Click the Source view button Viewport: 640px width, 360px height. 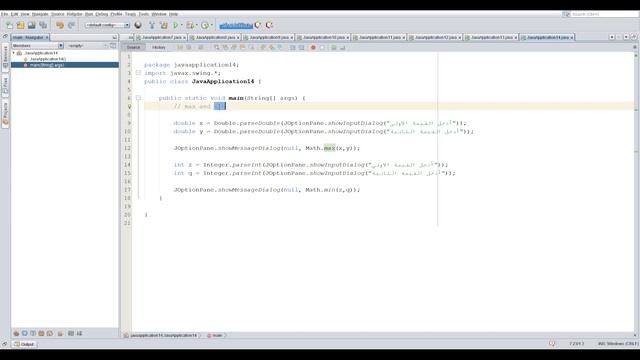133,47
